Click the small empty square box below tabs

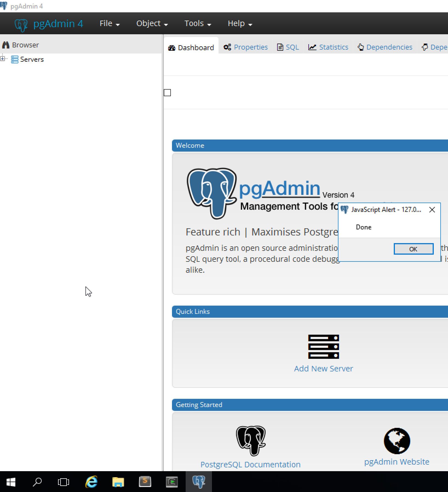(x=167, y=93)
